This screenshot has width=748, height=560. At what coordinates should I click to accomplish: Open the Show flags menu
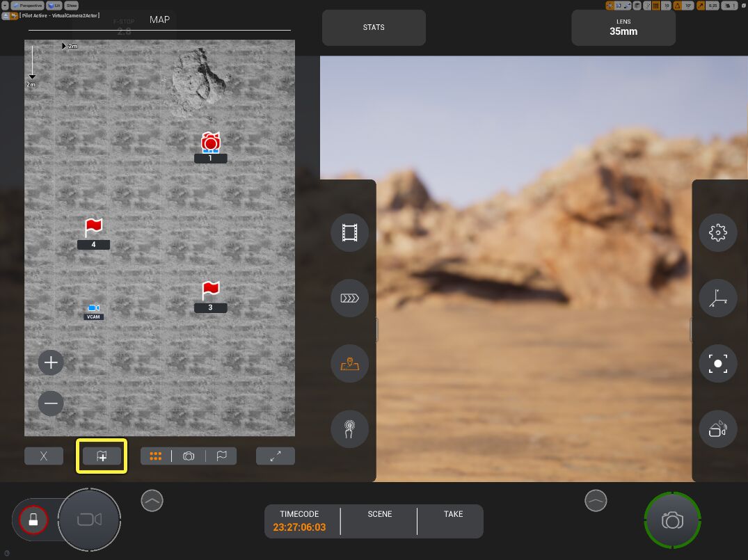(x=71, y=6)
